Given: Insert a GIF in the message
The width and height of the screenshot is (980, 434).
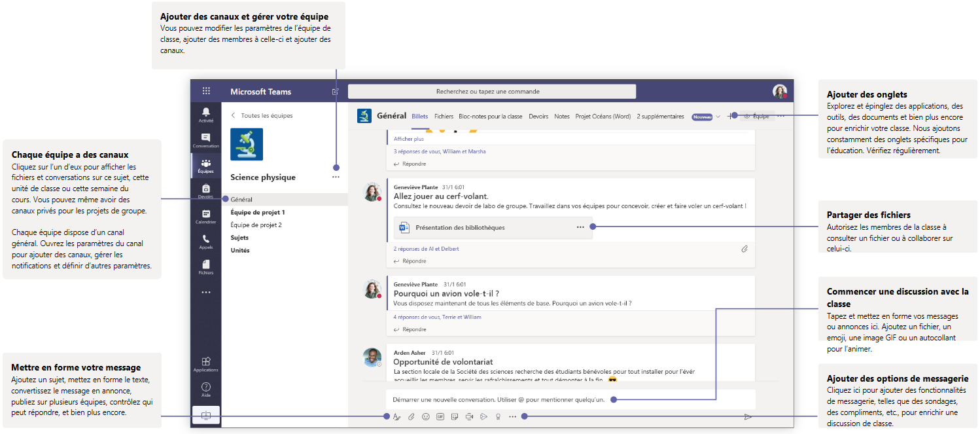Looking at the screenshot, I should coord(440,416).
